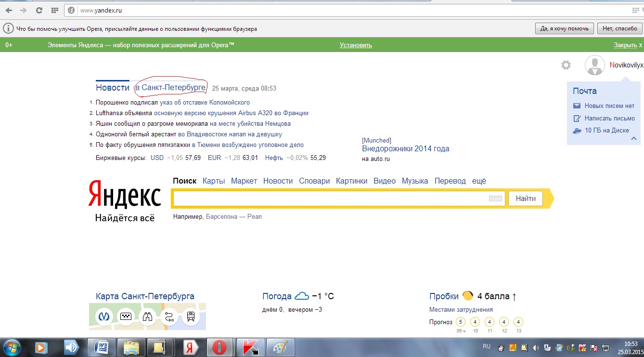Go forward in the browser
Image resolution: width=644 pixels, height=357 pixels.
[24, 10]
